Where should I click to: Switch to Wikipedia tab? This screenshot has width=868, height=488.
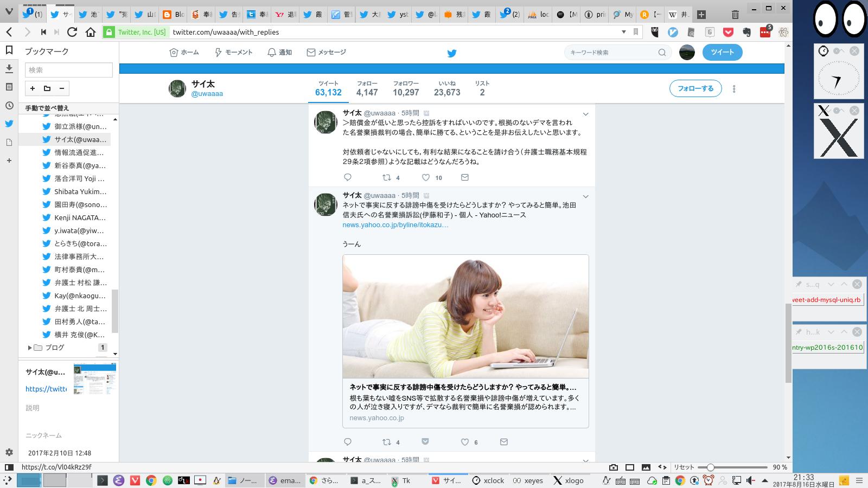coord(679,15)
